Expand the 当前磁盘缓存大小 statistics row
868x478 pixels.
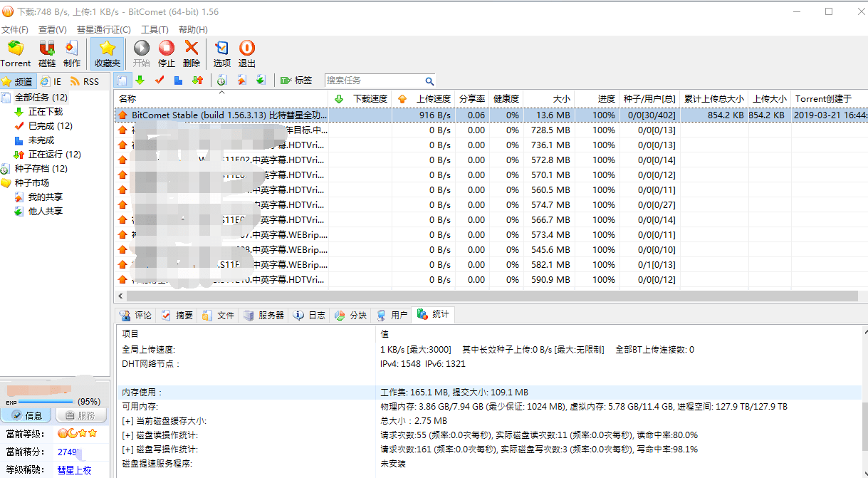128,421
